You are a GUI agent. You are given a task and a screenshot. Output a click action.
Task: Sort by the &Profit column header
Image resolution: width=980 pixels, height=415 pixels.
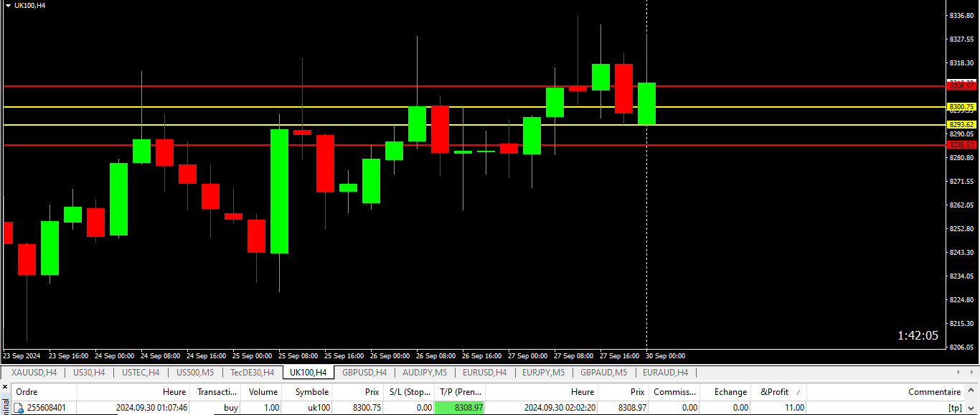tap(778, 392)
